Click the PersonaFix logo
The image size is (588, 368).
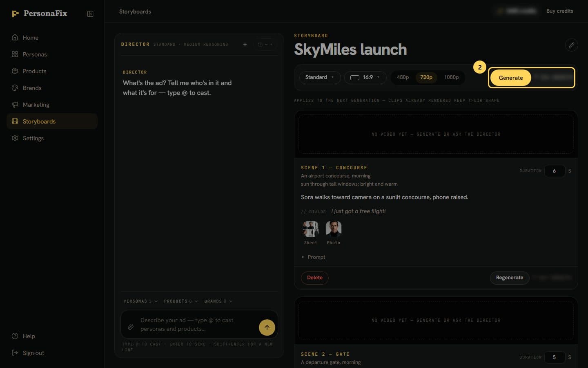click(x=39, y=13)
